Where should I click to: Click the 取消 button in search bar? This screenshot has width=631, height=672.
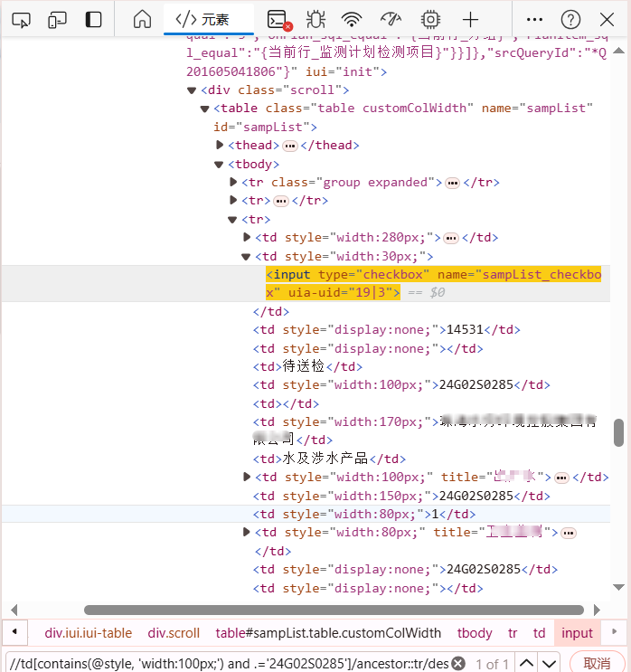(x=597, y=663)
